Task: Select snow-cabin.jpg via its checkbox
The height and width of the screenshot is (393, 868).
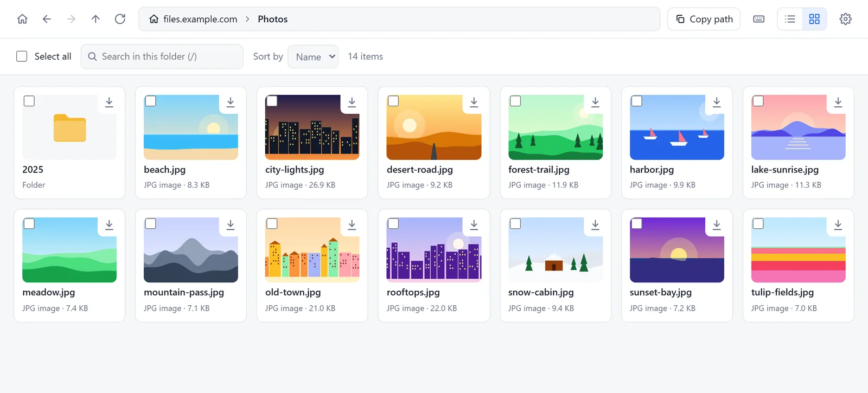Action: [515, 223]
